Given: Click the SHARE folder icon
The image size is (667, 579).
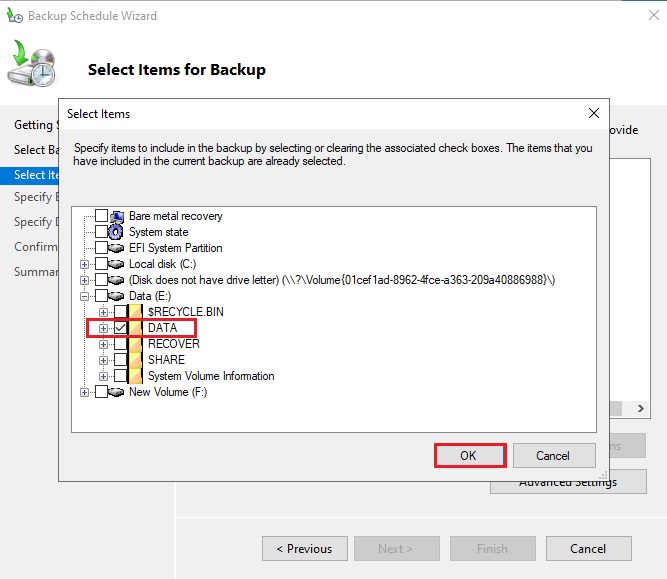Looking at the screenshot, I should coord(137,360).
